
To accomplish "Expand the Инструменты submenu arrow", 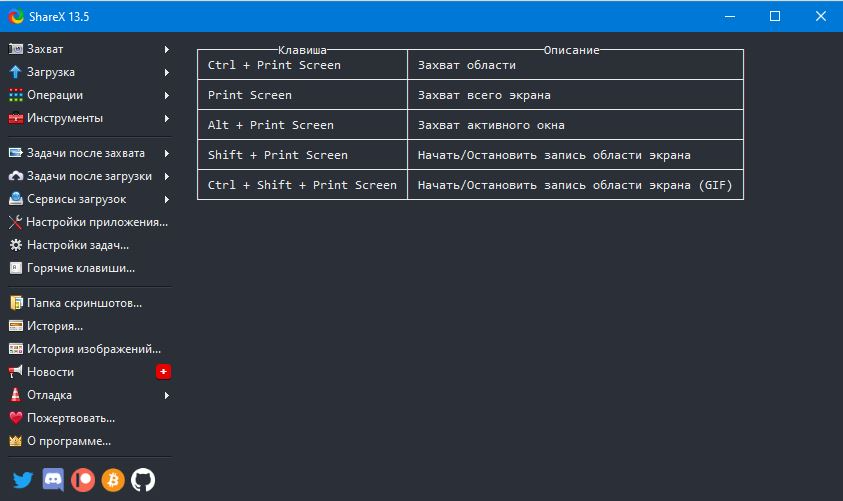I will (166, 118).
